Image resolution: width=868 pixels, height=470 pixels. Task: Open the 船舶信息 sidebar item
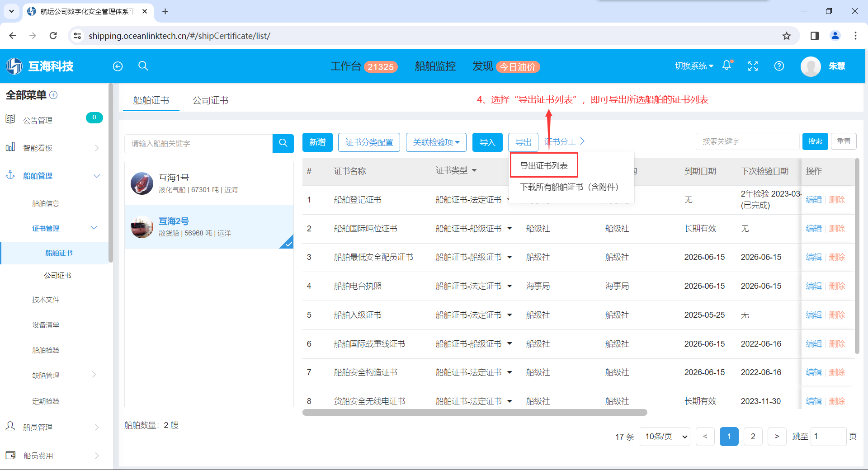[46, 203]
